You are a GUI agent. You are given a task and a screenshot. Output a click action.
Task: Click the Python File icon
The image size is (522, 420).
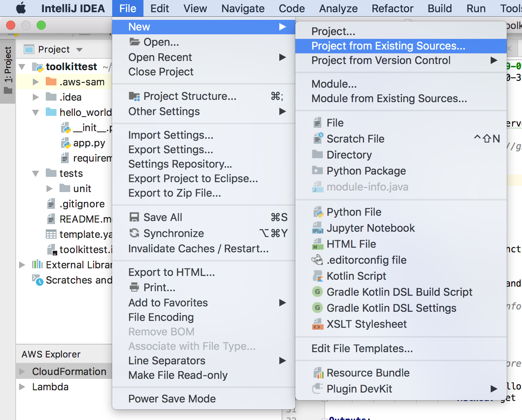tap(318, 212)
